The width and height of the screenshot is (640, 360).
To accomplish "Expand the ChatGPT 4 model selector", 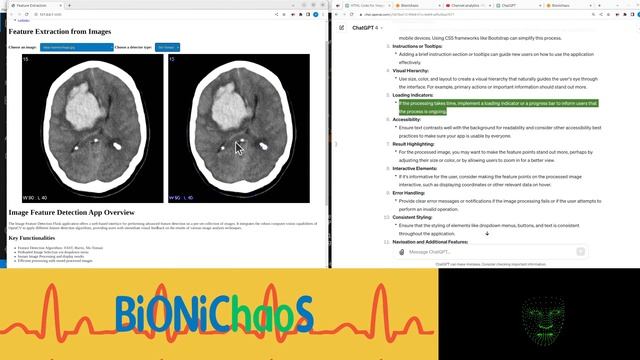I will click(x=367, y=28).
